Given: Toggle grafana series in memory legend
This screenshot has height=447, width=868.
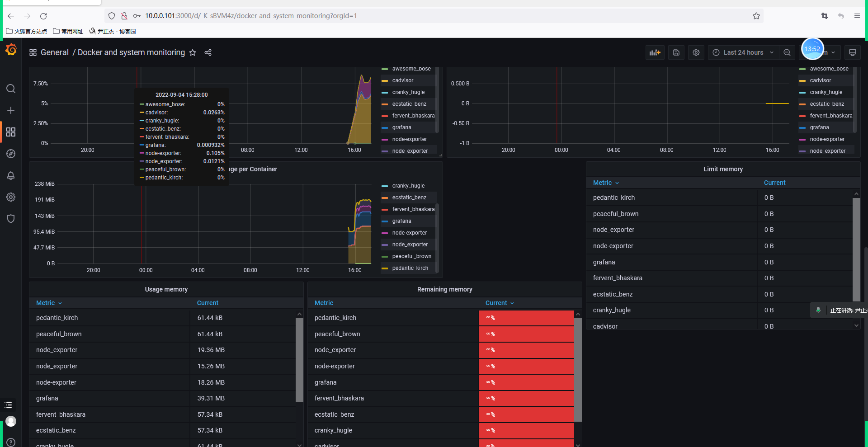Looking at the screenshot, I should [x=401, y=221].
